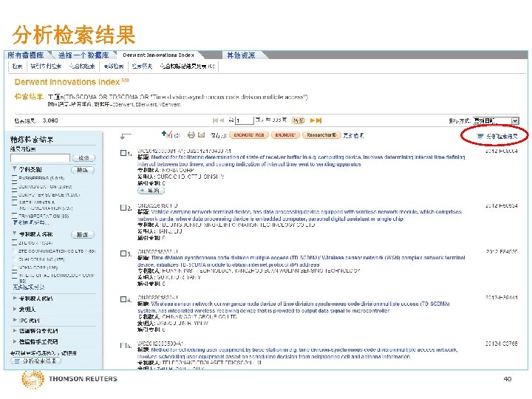Switch to the 其他资源 tab
532x399 pixels.
pyautogui.click(x=241, y=55)
